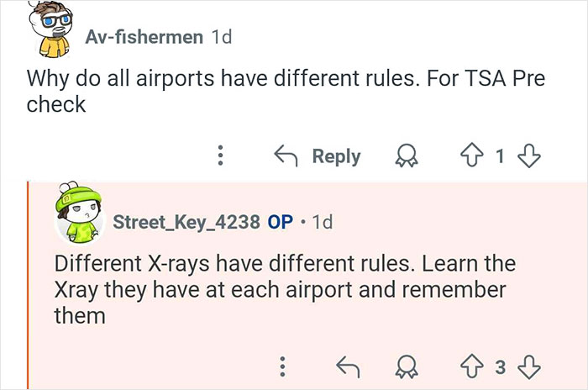Image resolution: width=588 pixels, height=390 pixels.
Task: Click the reply arrow icon beside Reply text
Action: (286, 156)
